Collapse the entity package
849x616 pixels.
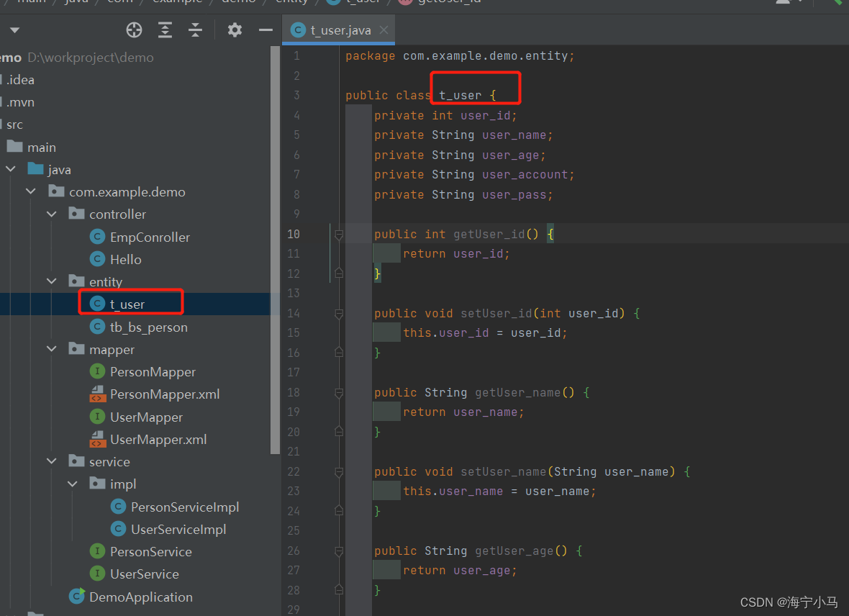(51, 281)
